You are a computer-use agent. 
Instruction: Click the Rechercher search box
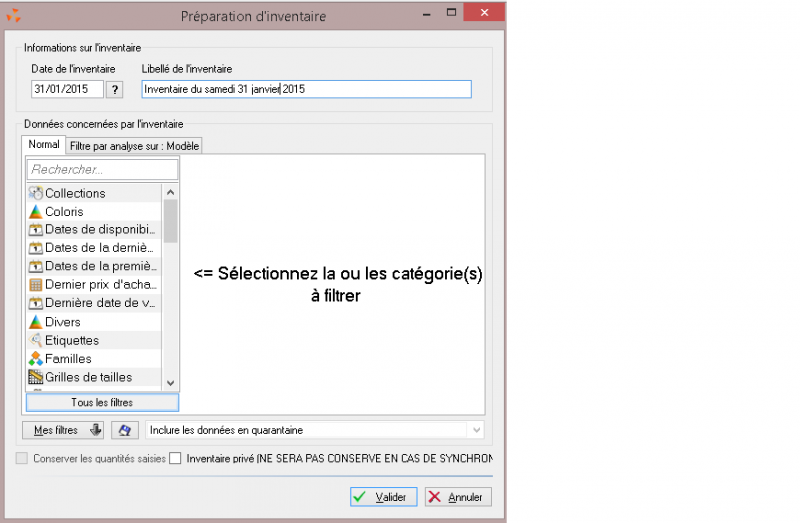pyautogui.click(x=102, y=169)
